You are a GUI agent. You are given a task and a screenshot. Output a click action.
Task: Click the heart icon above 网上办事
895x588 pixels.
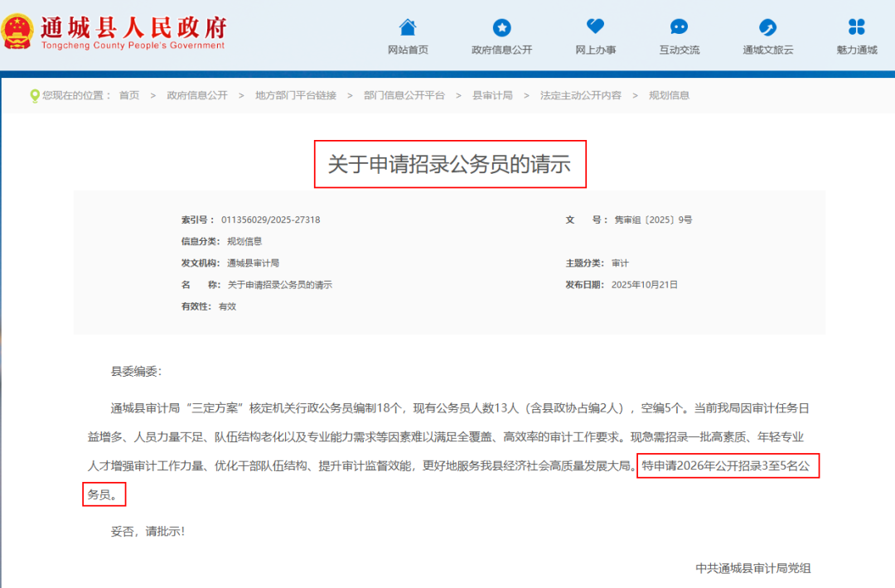pyautogui.click(x=595, y=27)
